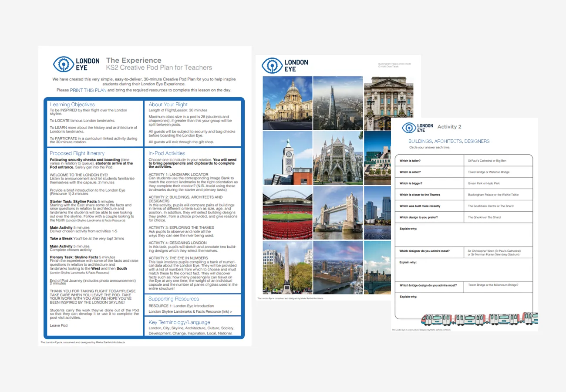Screen dimensions: 566x392
Task: Click the 'Activity 2' worksheet title
Action: [x=449, y=127]
